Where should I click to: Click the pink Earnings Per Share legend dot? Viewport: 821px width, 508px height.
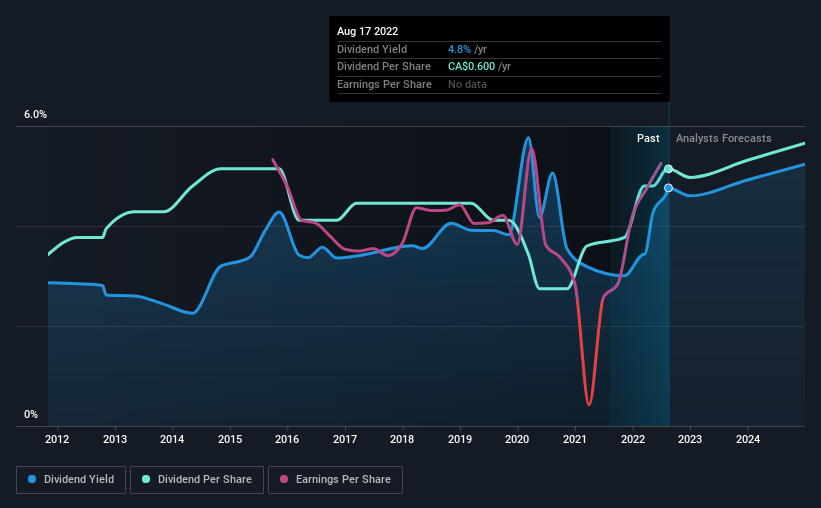(284, 479)
